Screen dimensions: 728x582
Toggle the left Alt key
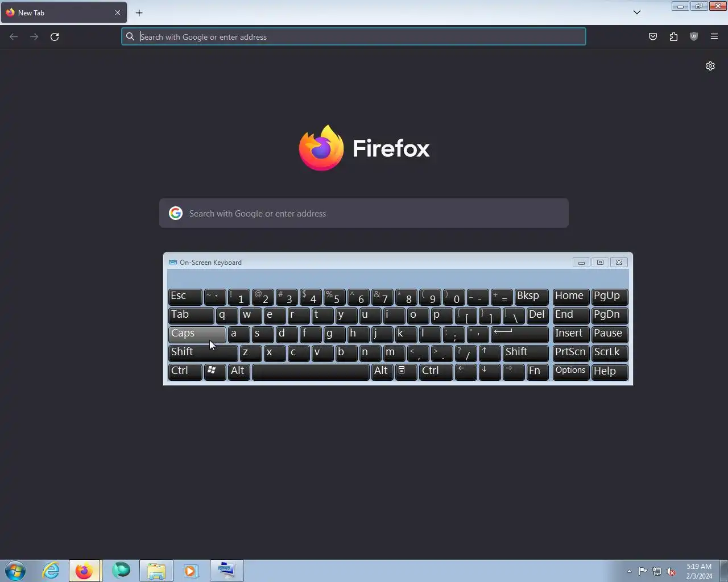click(x=239, y=371)
